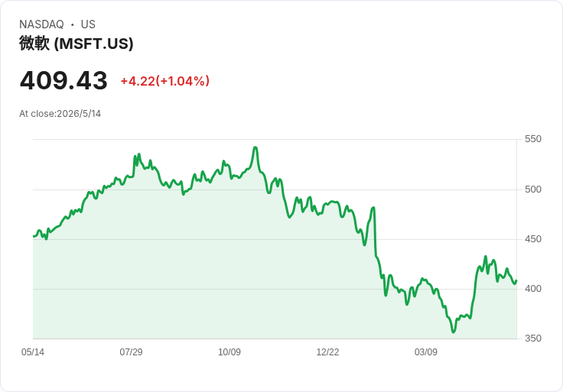Click the 07/29 date axis label
Image resolution: width=563 pixels, height=392 pixels.
(x=131, y=352)
